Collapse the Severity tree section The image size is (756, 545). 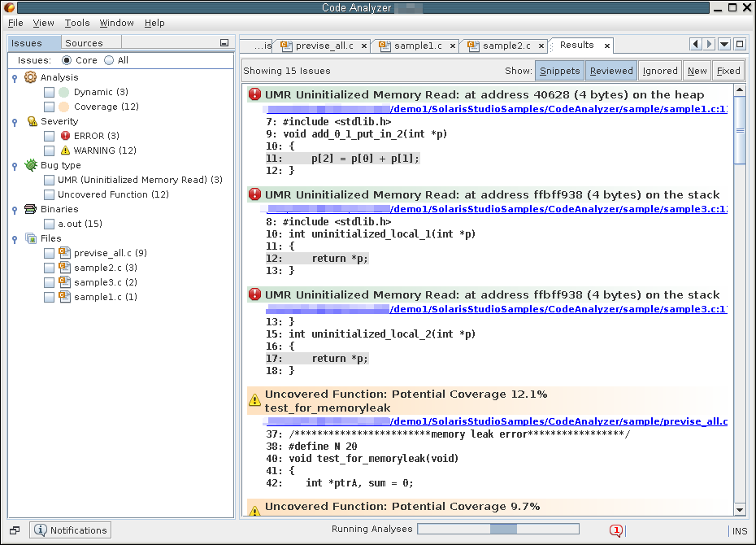tap(15, 122)
